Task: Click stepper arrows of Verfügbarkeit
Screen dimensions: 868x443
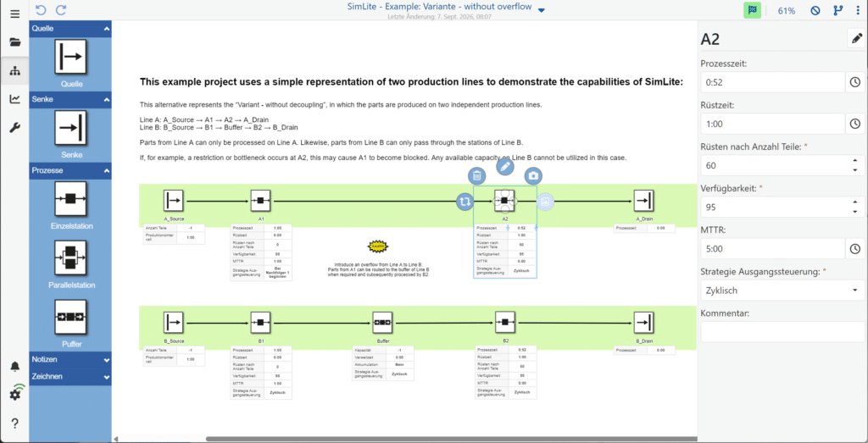Action: (x=856, y=207)
